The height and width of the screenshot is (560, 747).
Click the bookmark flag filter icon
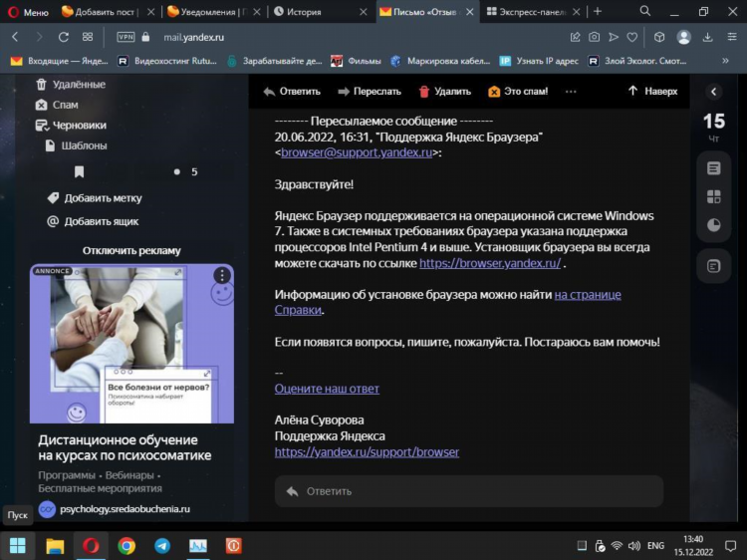click(x=79, y=171)
